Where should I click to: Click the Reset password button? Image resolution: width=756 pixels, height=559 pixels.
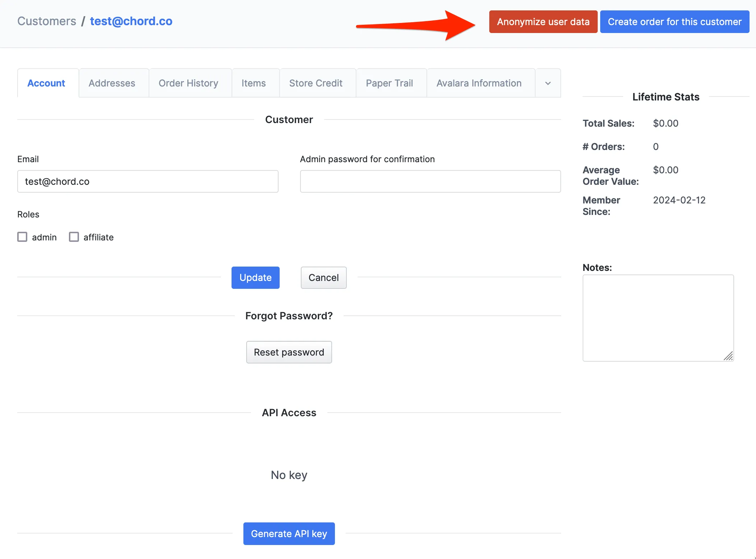pos(289,352)
